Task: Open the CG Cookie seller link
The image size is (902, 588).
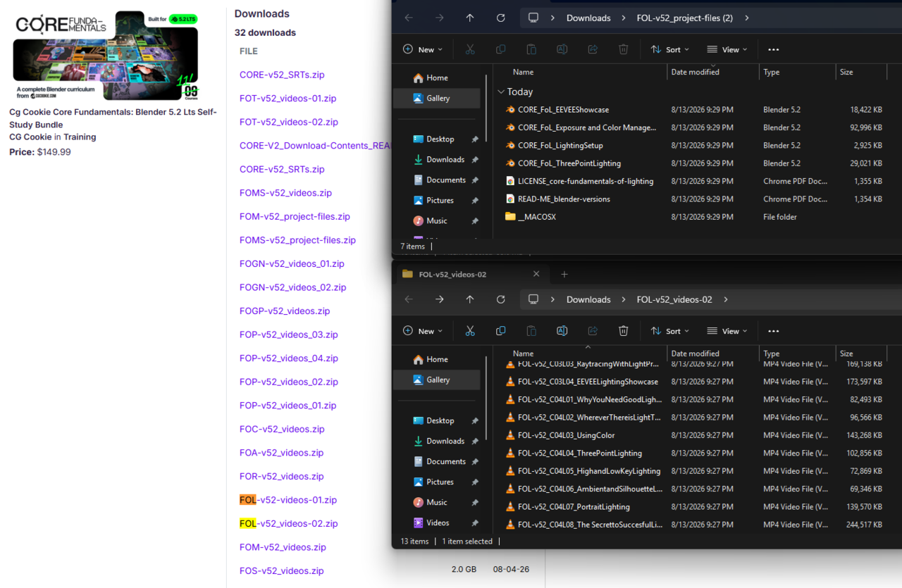Action: pos(30,137)
